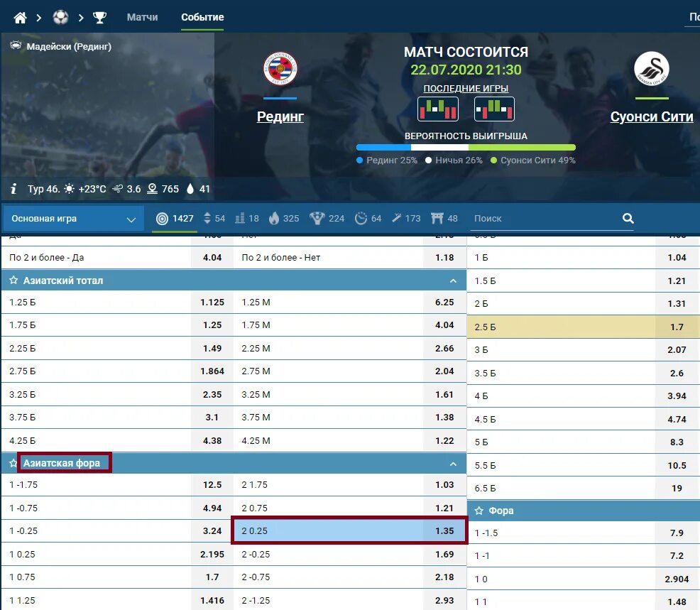Select total 1 Б odds 1.04
The width and height of the screenshot is (700, 610).
[x=583, y=257]
